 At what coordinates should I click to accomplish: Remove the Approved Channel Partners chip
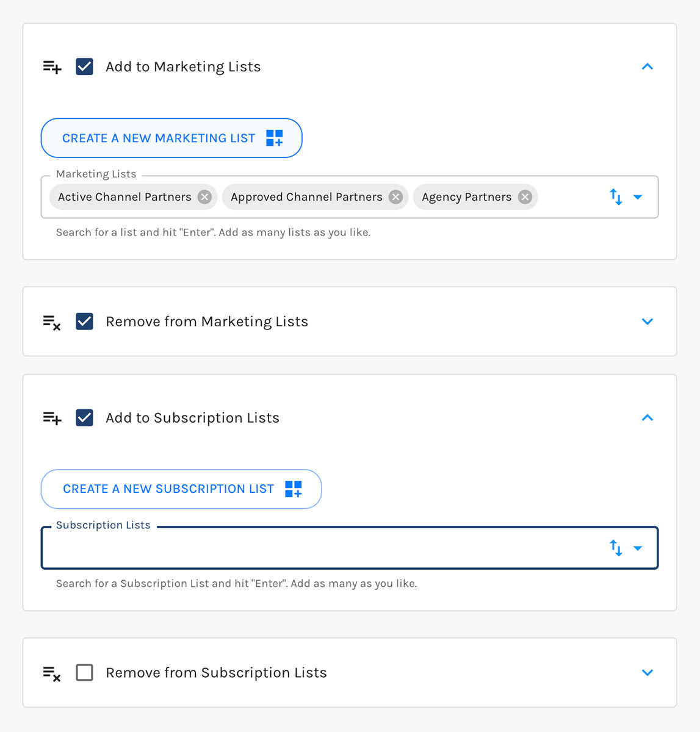click(x=395, y=196)
